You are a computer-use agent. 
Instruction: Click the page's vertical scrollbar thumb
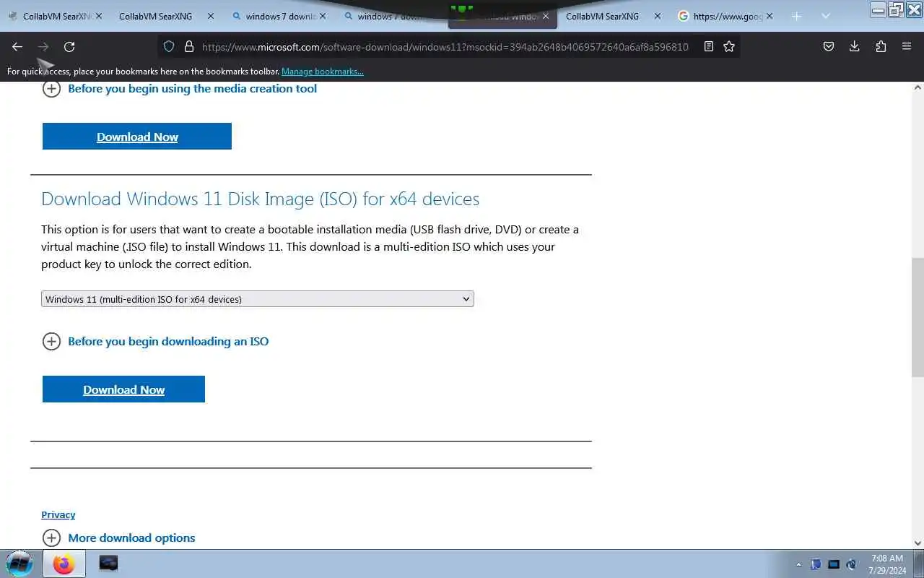(x=918, y=316)
